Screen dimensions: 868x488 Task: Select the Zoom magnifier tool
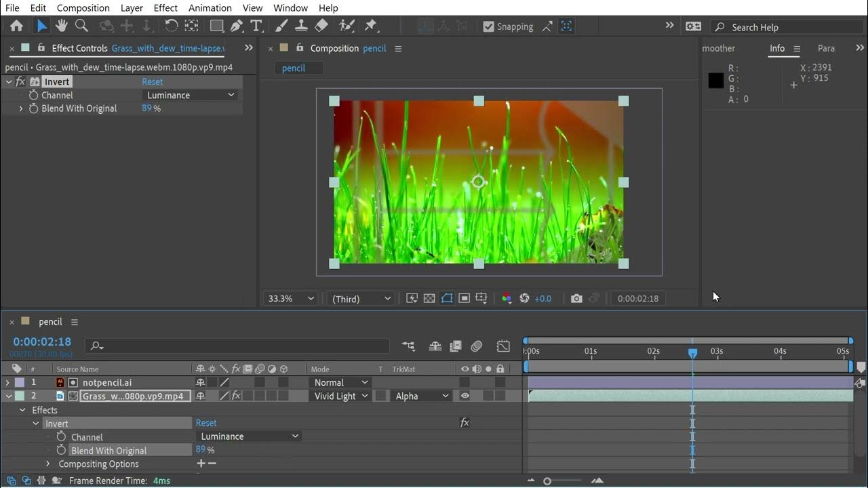point(81,26)
